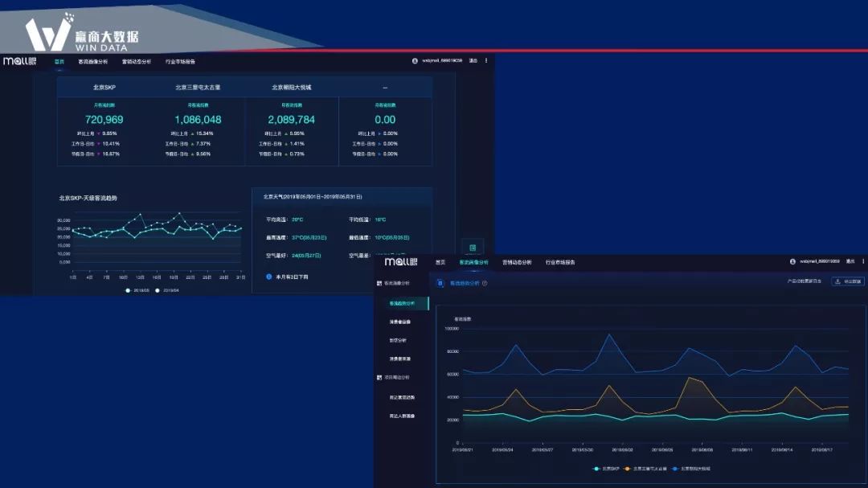
Task: Toggle the 2019/04 series in the SKP chart legend
Action: pyautogui.click(x=168, y=290)
